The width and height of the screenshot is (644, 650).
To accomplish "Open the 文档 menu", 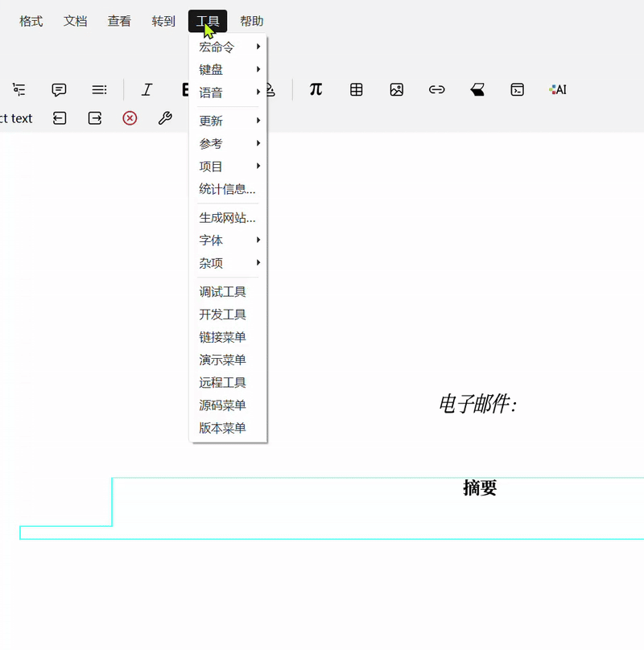I will (75, 22).
